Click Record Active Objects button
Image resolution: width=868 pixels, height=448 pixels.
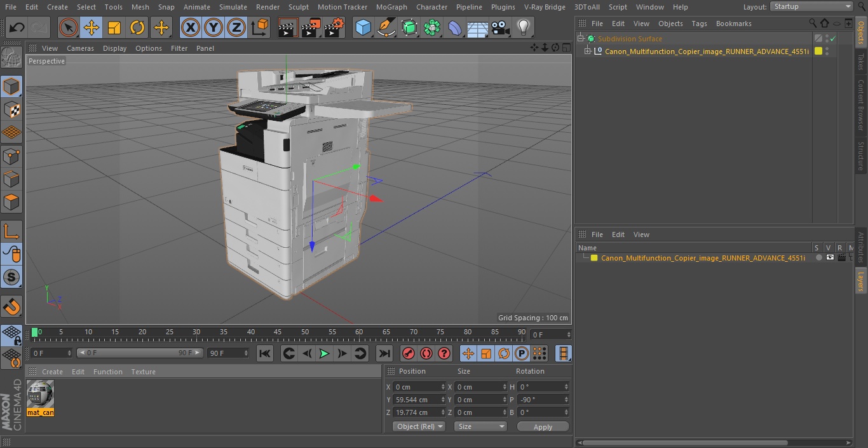pos(409,353)
